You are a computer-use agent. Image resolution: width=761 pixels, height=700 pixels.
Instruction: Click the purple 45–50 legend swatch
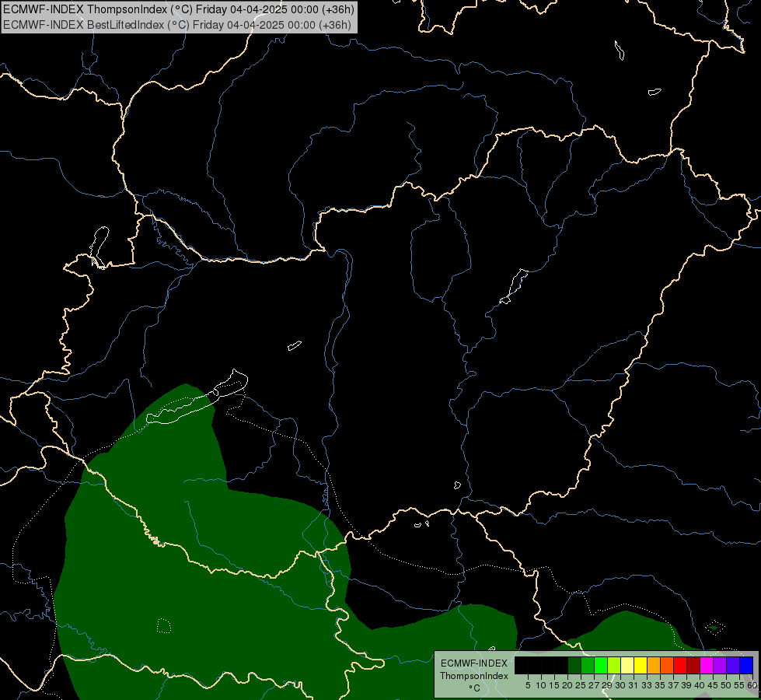point(720,665)
